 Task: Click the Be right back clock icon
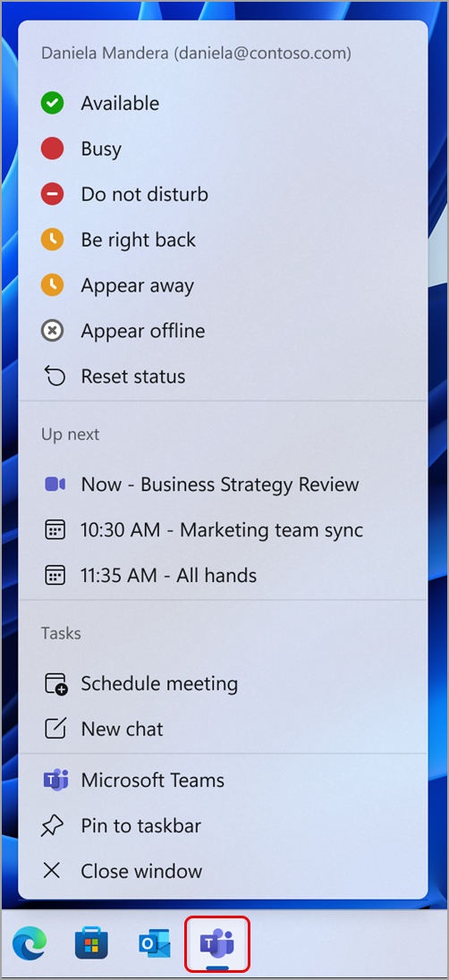click(53, 240)
